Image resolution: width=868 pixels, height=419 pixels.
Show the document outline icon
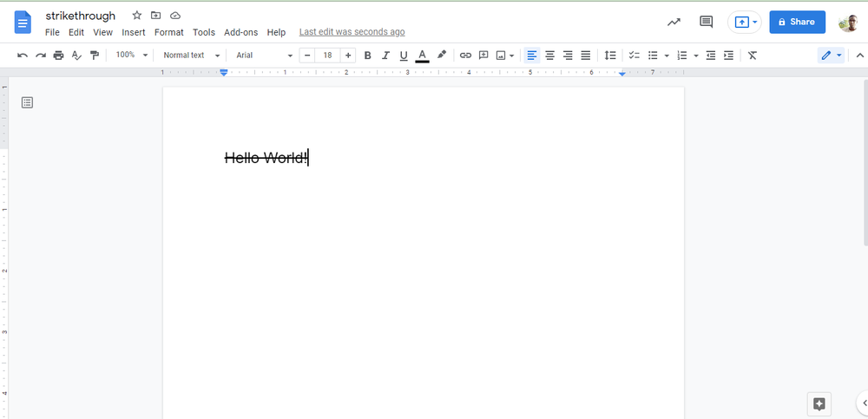coord(27,102)
